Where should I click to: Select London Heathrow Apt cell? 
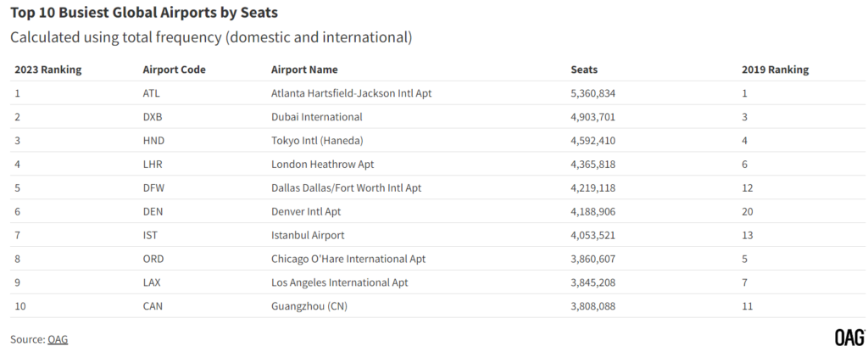click(x=322, y=164)
